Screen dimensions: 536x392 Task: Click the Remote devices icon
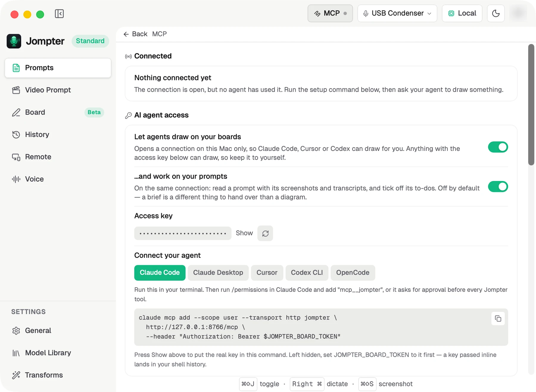point(16,157)
